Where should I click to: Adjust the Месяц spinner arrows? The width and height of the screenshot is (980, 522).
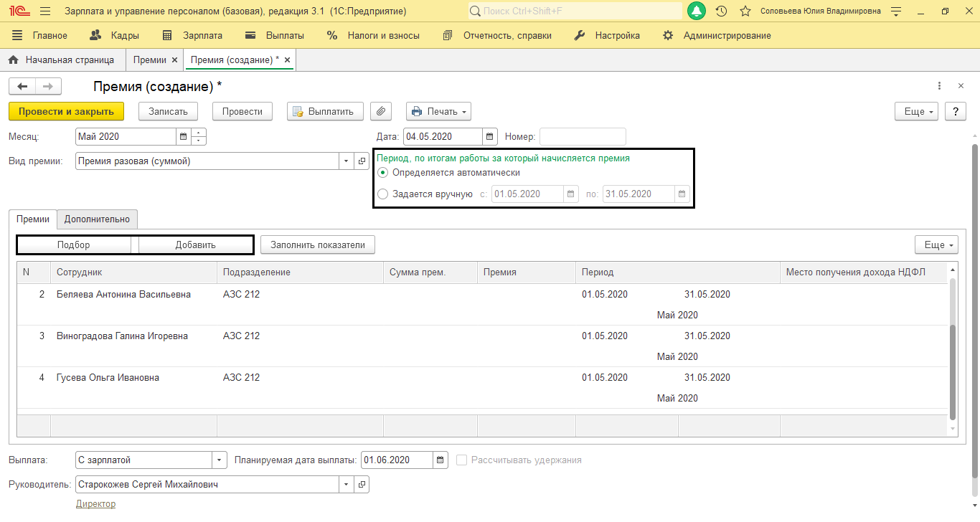click(198, 136)
